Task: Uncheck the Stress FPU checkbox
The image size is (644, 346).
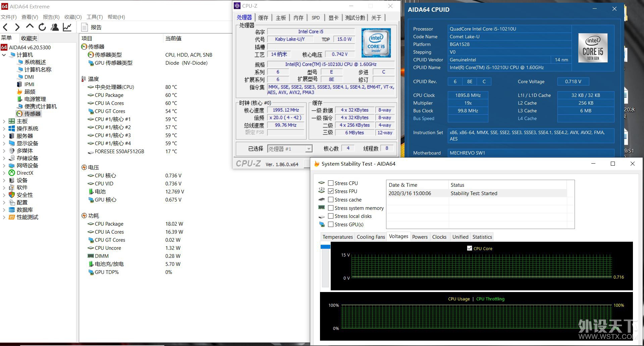Action: 331,191
